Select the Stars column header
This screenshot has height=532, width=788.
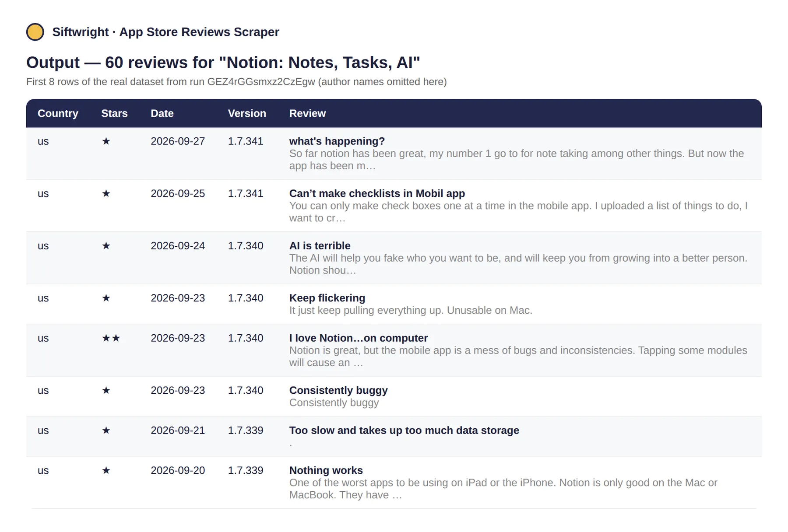(x=114, y=113)
